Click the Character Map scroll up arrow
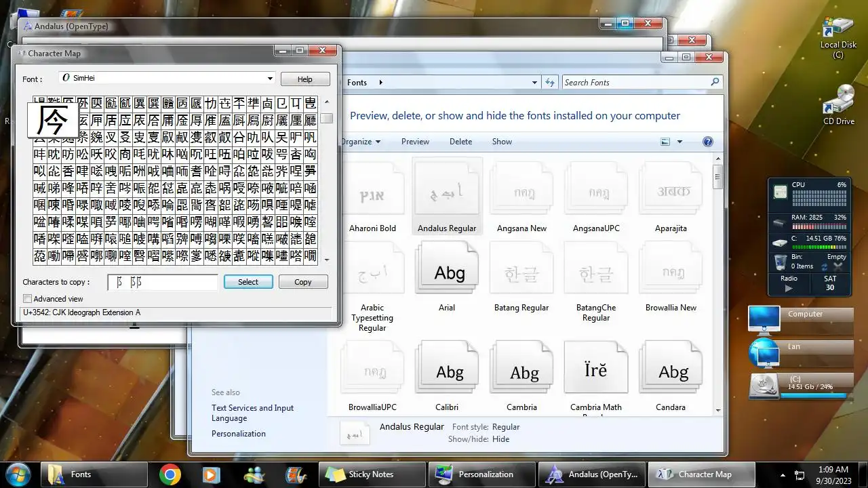 327,102
